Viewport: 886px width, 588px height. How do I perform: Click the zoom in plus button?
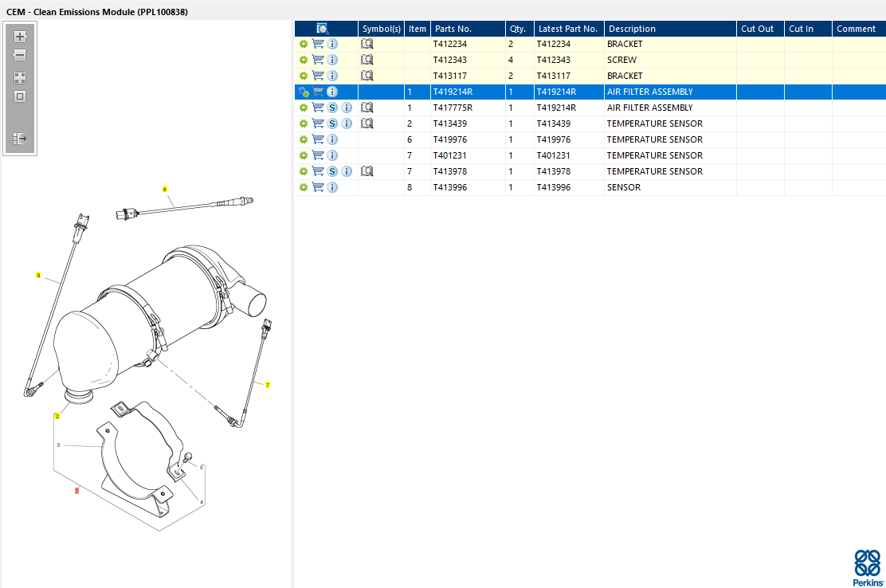(x=20, y=37)
